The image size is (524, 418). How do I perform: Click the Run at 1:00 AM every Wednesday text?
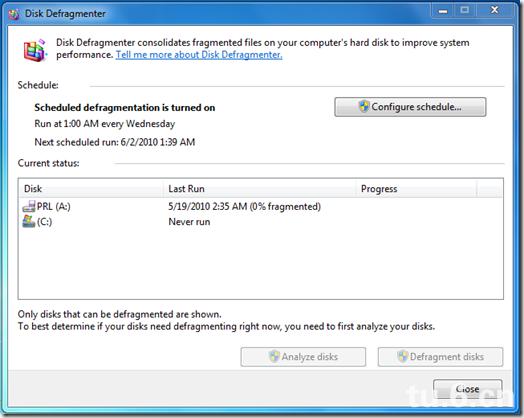click(x=105, y=124)
